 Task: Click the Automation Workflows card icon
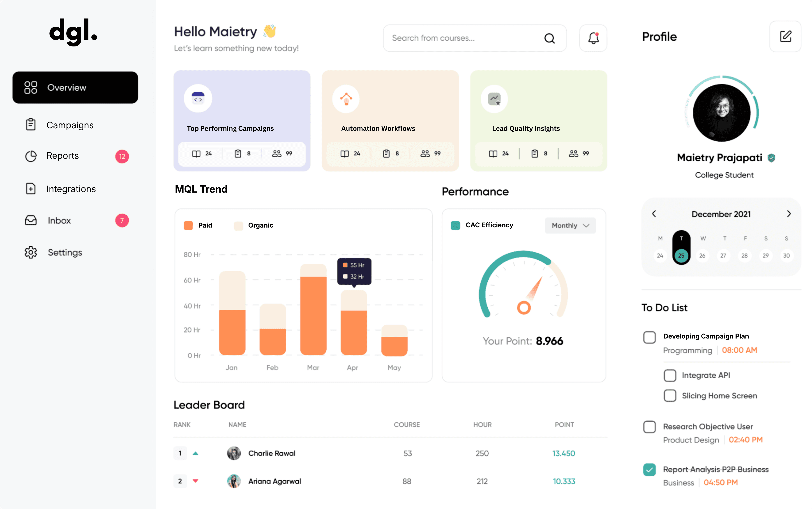click(x=346, y=99)
